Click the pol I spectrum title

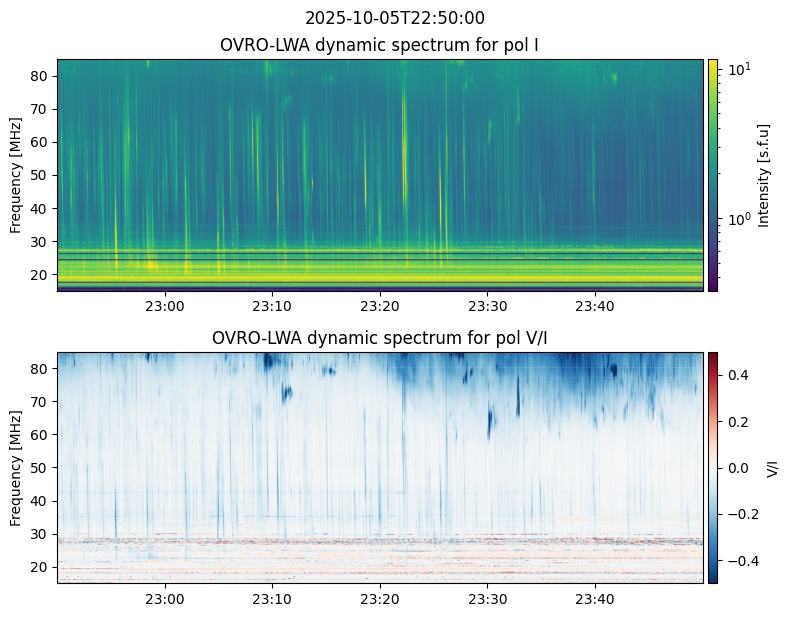click(x=379, y=45)
